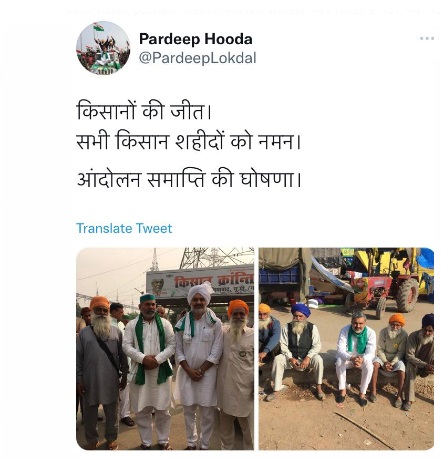Open the right photo of seated farmers
The height and width of the screenshot is (459, 441).
[346, 348]
